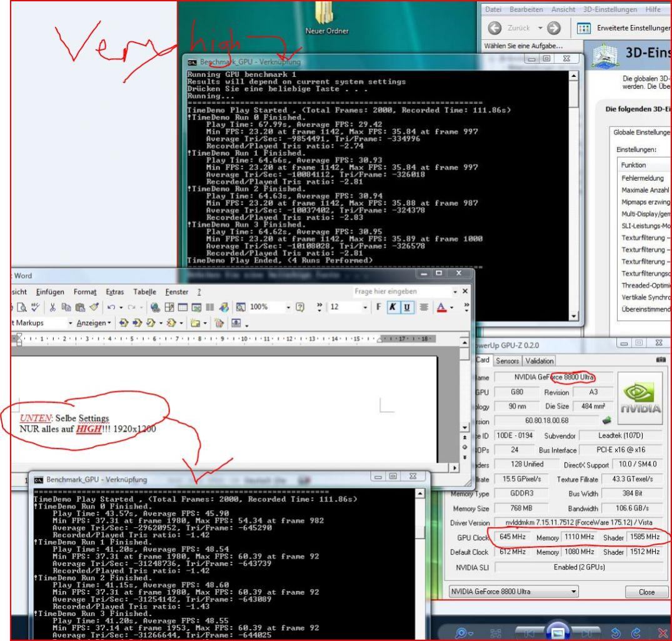
Task: Click the Copy icon in Word toolbar
Action: pyautogui.click(x=66, y=307)
